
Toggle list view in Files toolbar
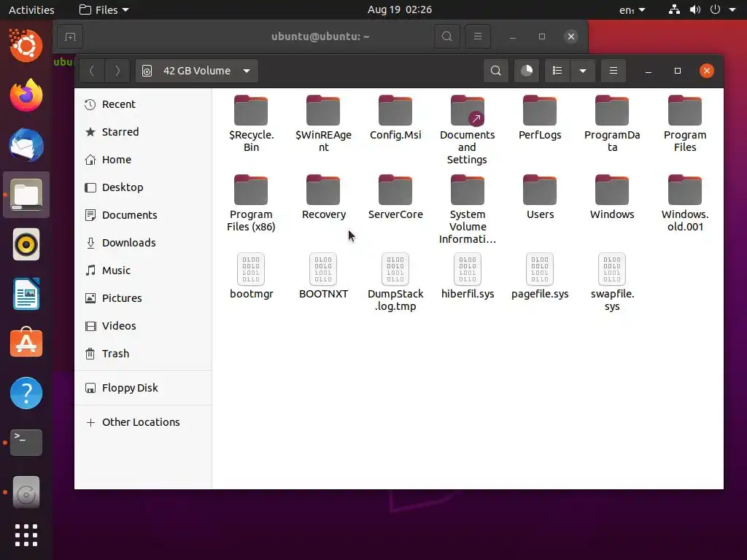click(x=557, y=71)
